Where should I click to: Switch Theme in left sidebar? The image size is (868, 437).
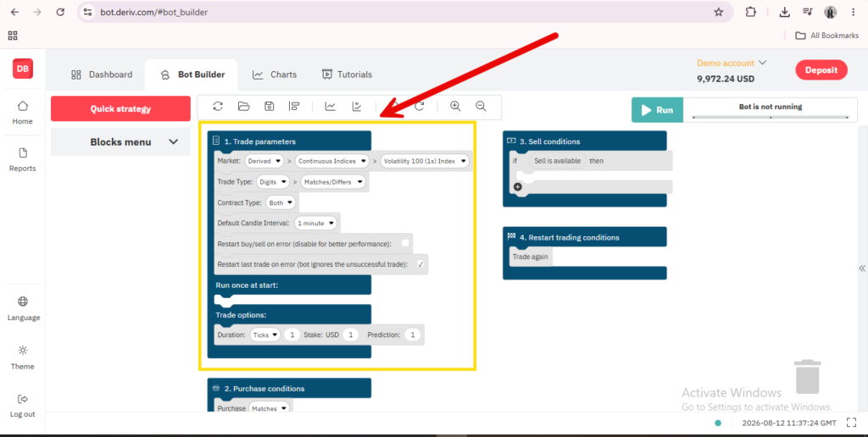23,357
